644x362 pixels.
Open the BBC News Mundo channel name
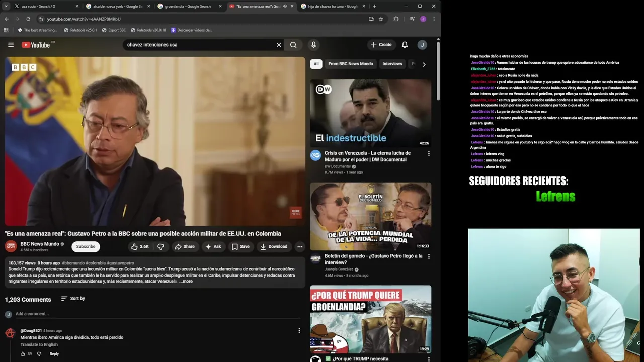(40, 244)
